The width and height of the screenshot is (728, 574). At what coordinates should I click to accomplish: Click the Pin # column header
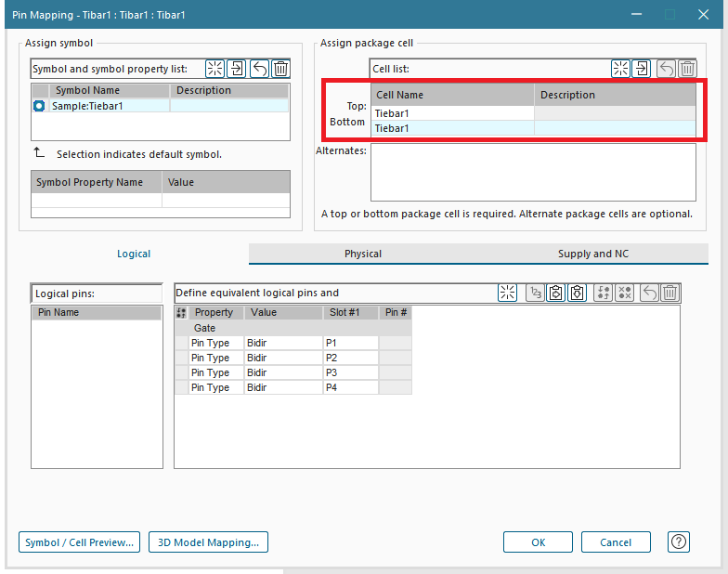396,312
